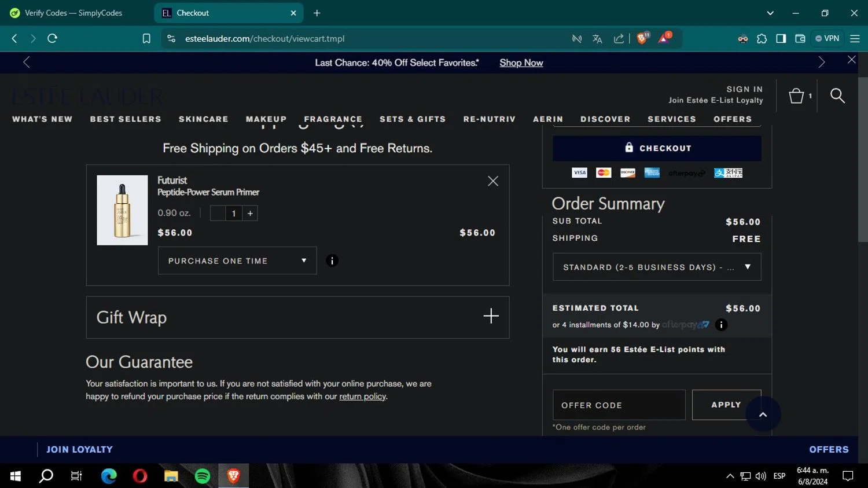This screenshot has width=868, height=488.
Task: Open Aerin navigation menu
Action: (x=548, y=119)
